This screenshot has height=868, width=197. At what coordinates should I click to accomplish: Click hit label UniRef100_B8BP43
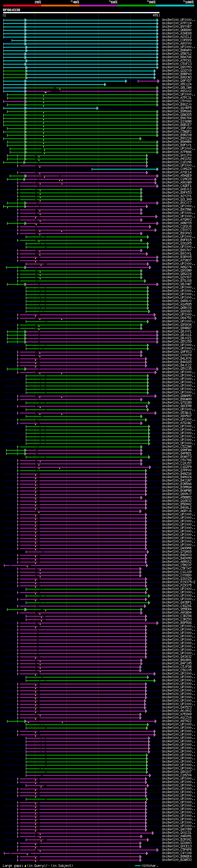point(177,74)
